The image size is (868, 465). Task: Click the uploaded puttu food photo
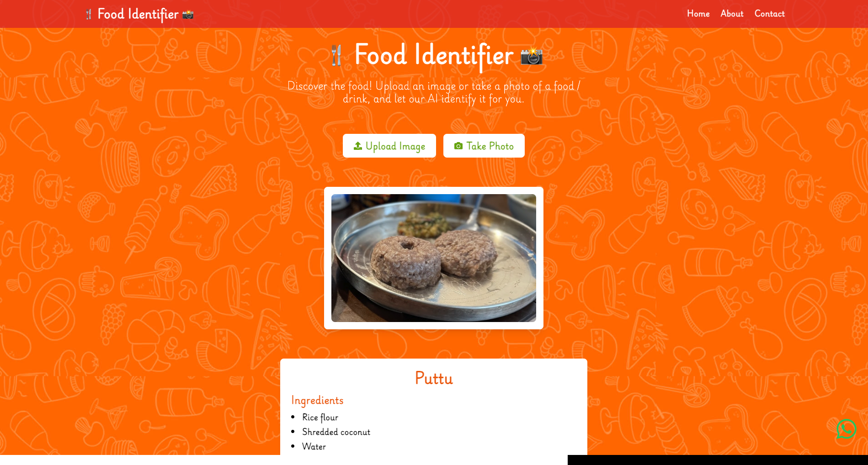(434, 258)
